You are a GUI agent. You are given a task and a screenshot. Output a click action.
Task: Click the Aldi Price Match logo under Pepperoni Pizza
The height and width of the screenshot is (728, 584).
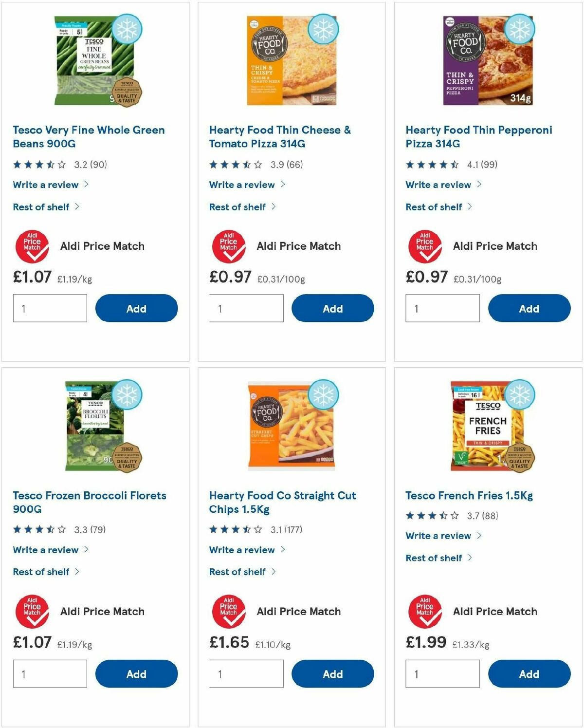[x=425, y=246]
